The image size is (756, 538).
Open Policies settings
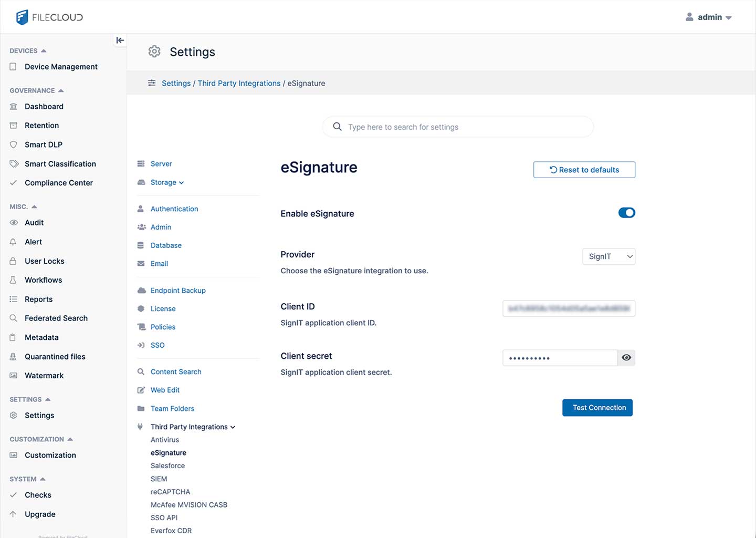163,327
